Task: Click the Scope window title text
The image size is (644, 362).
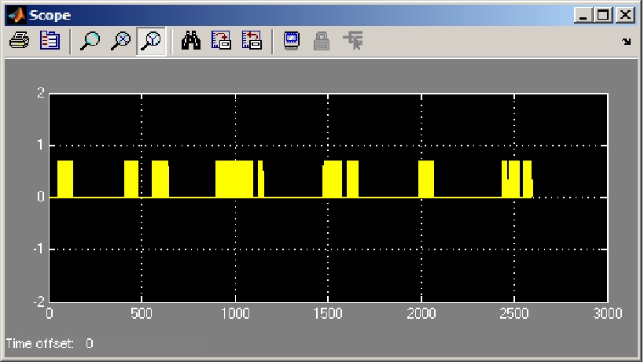Action: [50, 16]
